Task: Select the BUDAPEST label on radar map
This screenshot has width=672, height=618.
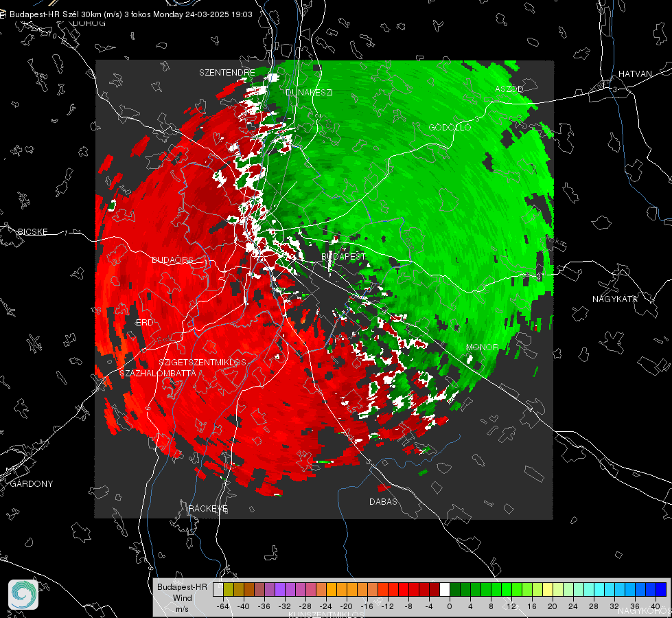Action: click(x=344, y=256)
